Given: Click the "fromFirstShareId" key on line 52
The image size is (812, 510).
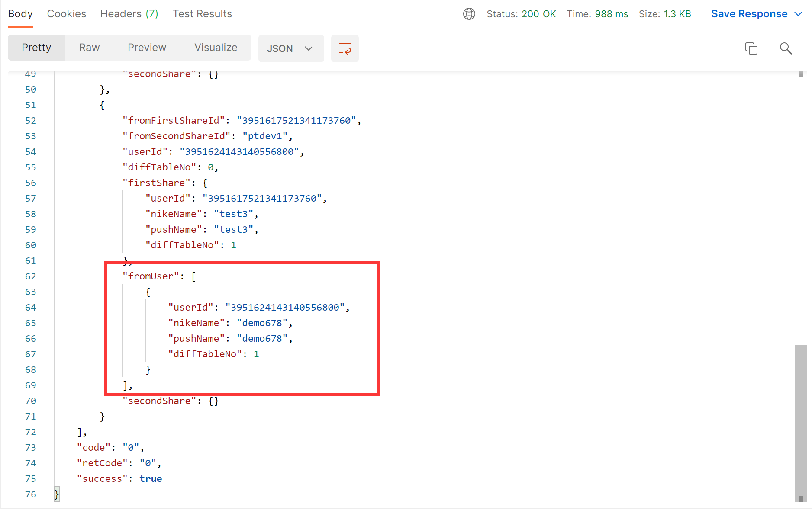Looking at the screenshot, I should coord(174,120).
